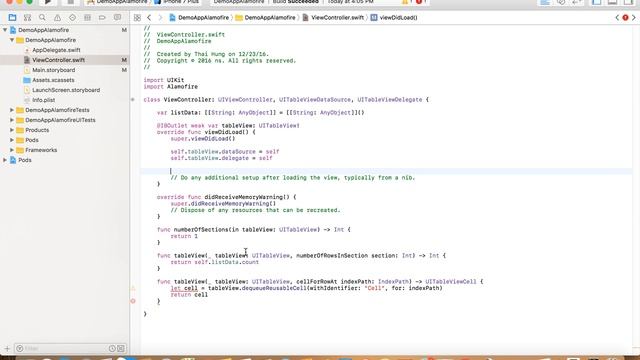Open the DemoAppAlamofire scheme selector
The height and width of the screenshot is (360, 640).
pos(117,2)
